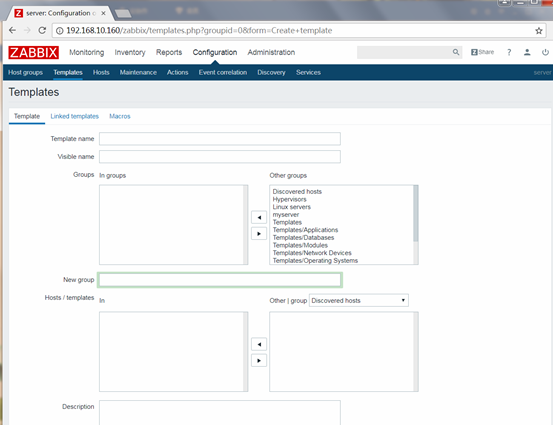Open the Reports menu
553x425 pixels.
[x=169, y=52]
